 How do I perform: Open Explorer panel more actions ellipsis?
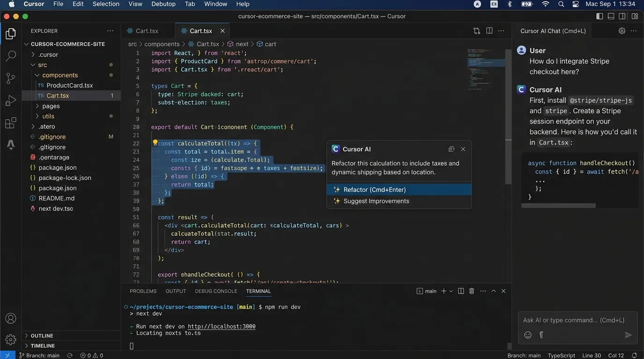click(x=110, y=31)
